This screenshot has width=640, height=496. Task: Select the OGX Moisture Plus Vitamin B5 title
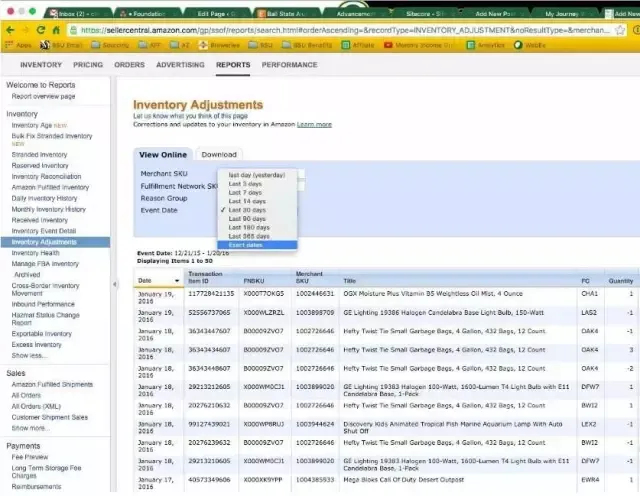click(x=433, y=294)
